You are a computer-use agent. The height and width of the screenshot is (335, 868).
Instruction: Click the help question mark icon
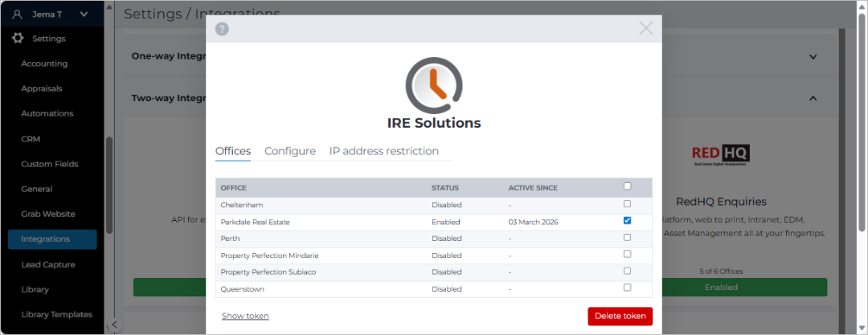[222, 29]
